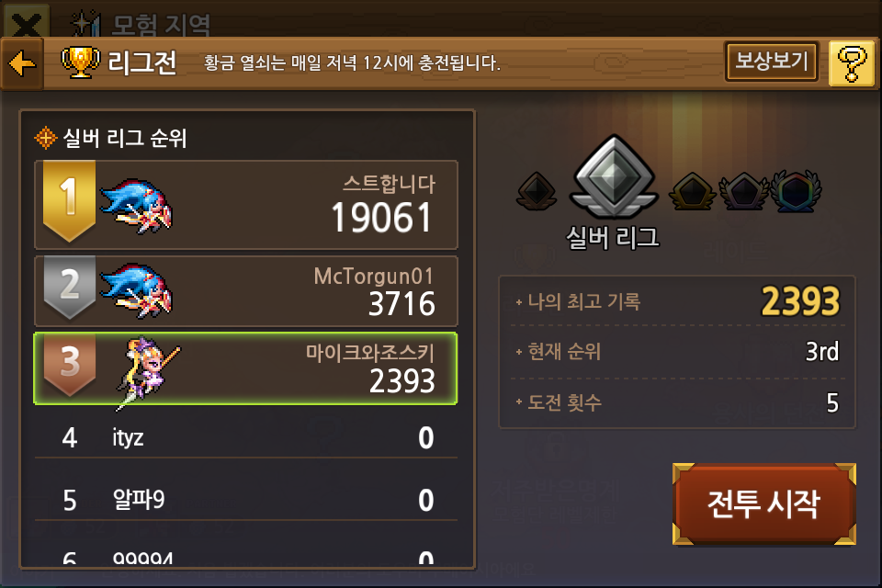Select rank 4 player ityz row

tap(246, 437)
